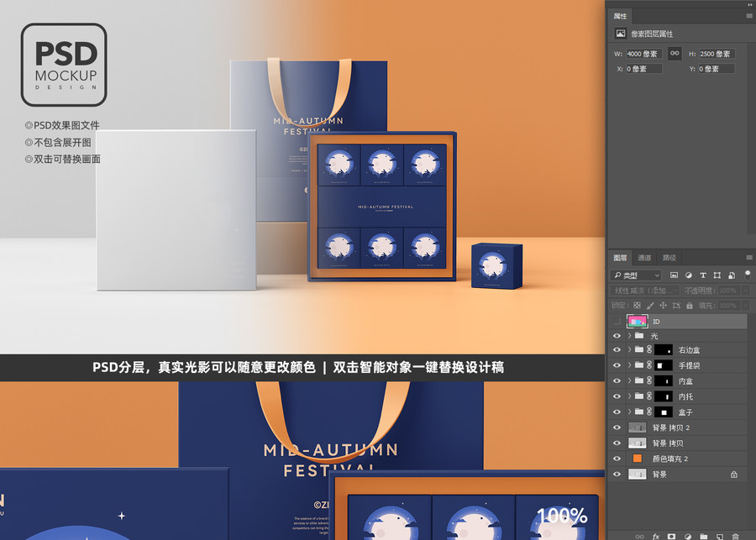Screen dimensions: 756x540
Task: Open the 填充 fill dropdown arrow
Action: 745,305
